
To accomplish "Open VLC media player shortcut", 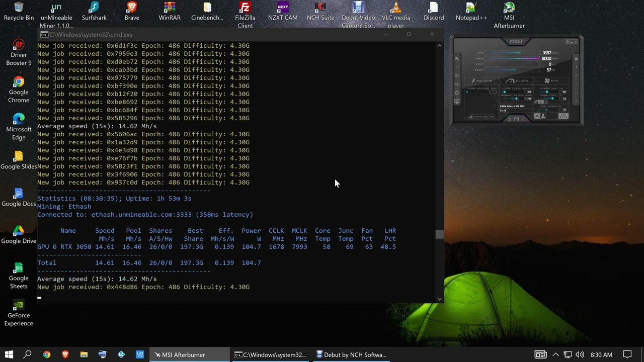I will point(396,15).
